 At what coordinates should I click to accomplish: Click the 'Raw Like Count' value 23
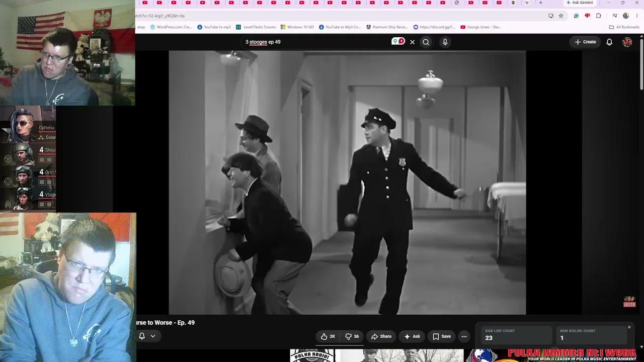[x=489, y=338]
